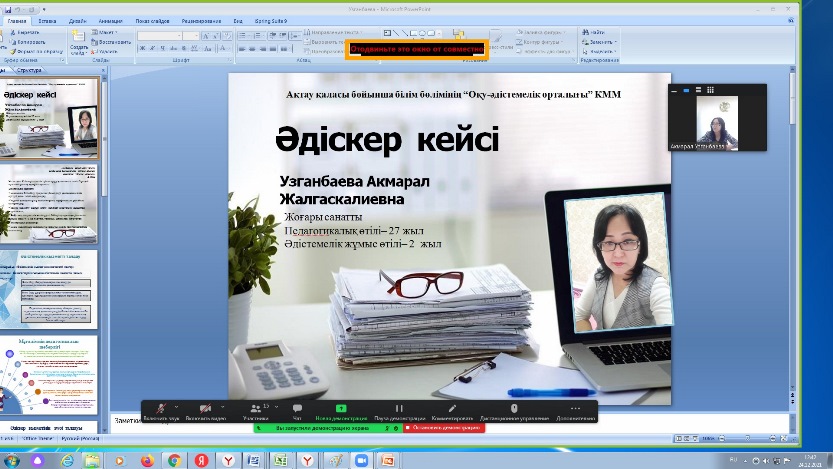This screenshot has width=833, height=469.
Task: Click the Create Slide button in ribbon
Action: [x=80, y=48]
